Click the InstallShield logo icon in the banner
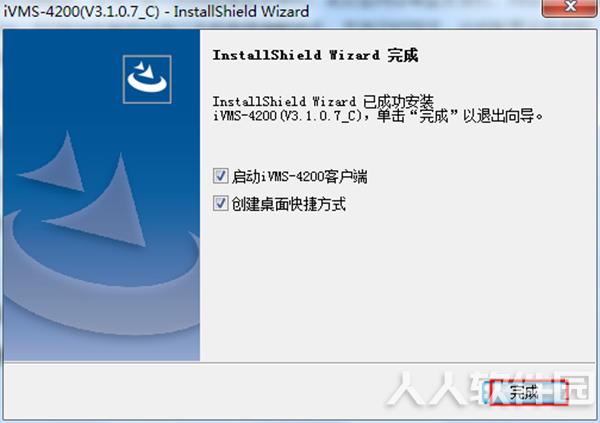 pos(147,79)
